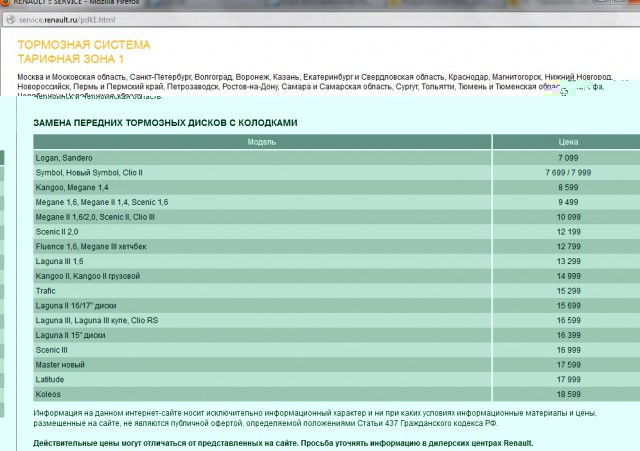Select 'Kangoo II, Kangoo II грузовой' row
This screenshot has height=451, width=640.
(337, 276)
